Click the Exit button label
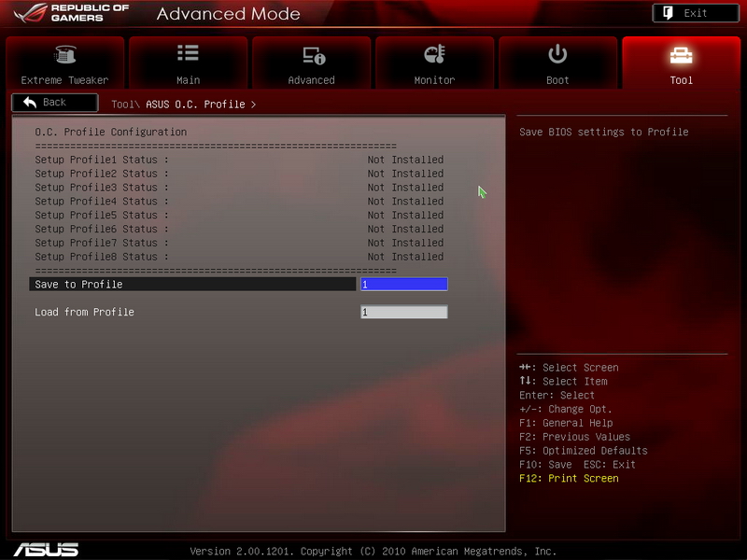The width and height of the screenshot is (747, 560). tap(695, 13)
